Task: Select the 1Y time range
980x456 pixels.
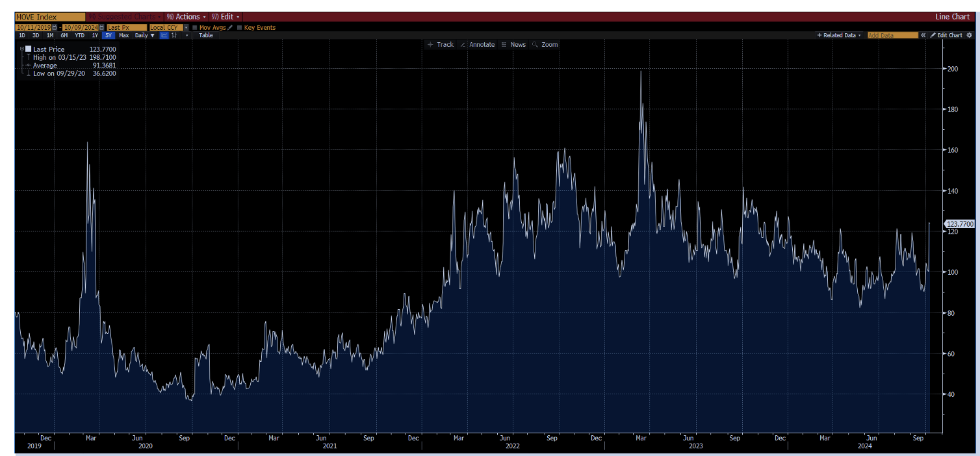Action: [95, 36]
